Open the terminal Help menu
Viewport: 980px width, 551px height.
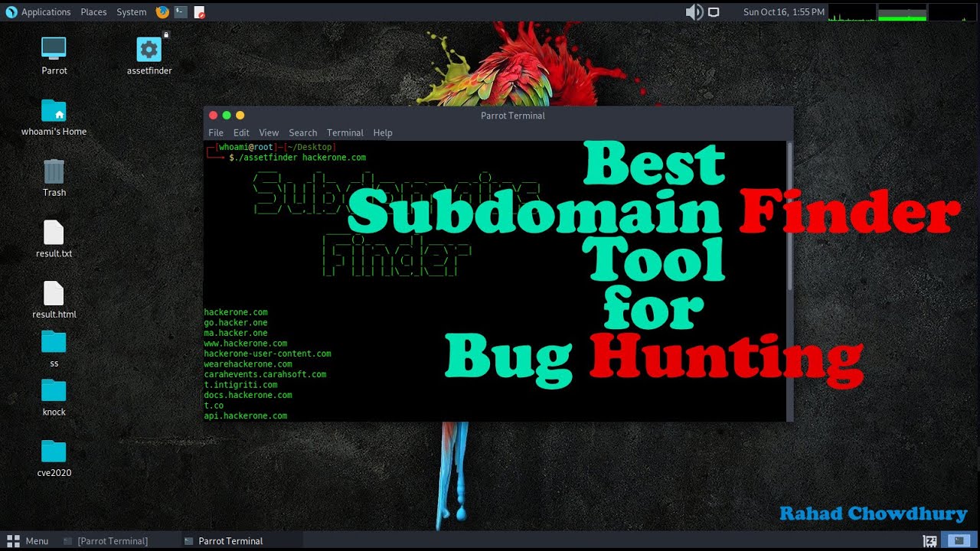383,132
